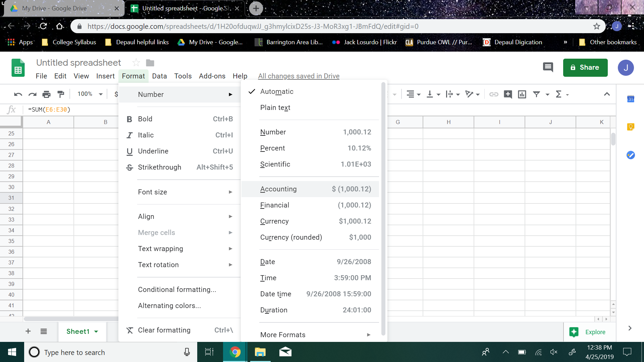Switch to the My Drive browser tab
This screenshot has width=644, height=362.
point(64,8)
